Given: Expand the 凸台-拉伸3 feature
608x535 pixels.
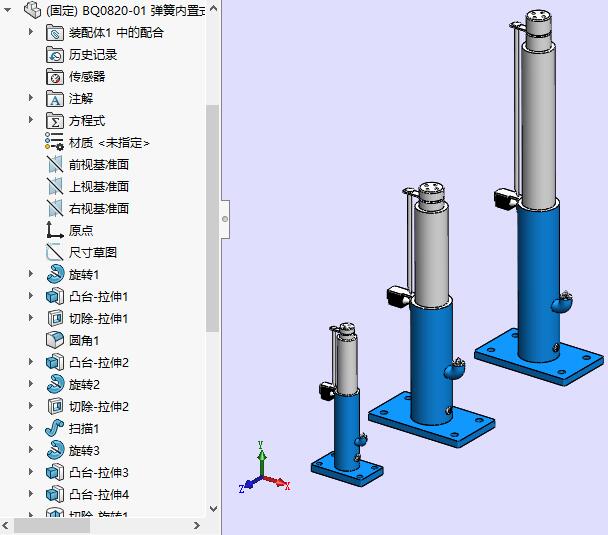Looking at the screenshot, I should coord(31,472).
